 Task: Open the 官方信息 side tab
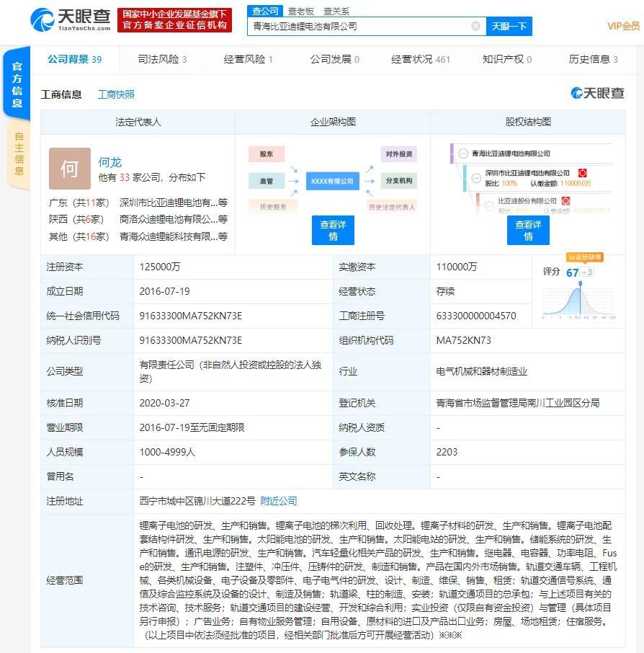(17, 84)
